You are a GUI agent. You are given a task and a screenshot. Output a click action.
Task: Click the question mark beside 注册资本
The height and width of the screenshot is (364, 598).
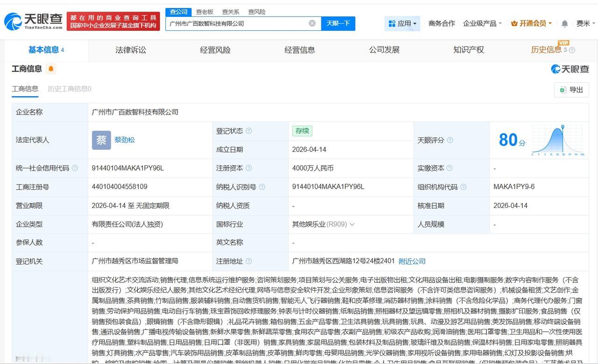250,168
